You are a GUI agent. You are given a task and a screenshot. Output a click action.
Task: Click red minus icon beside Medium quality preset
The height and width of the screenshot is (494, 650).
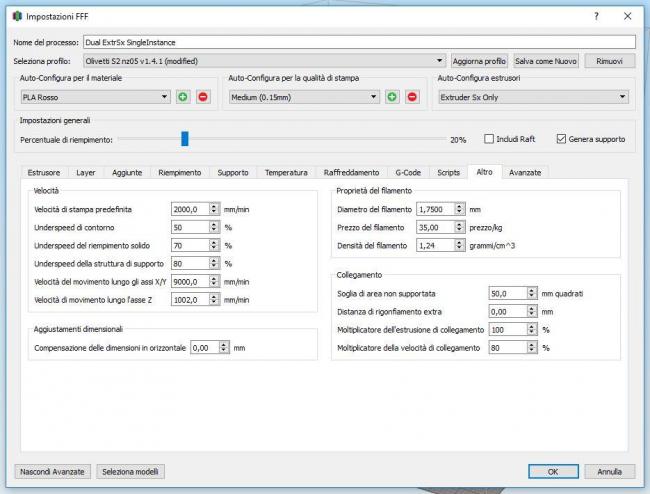412,97
